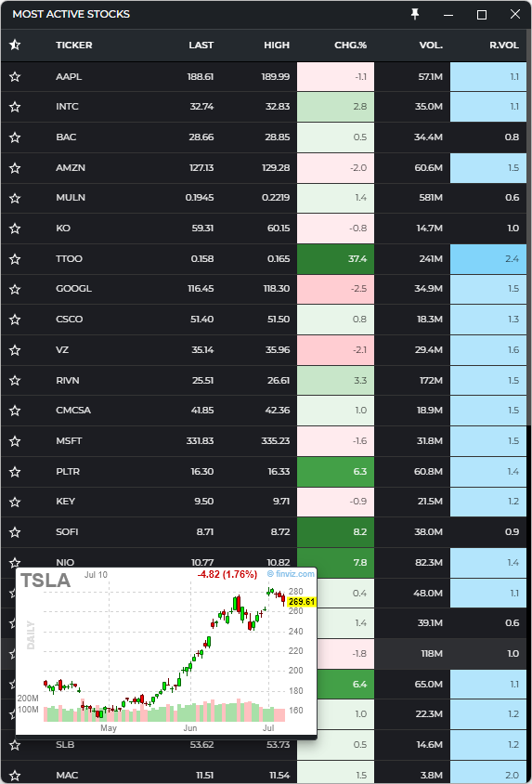
Task: Click the CSCO star icon
Action: point(15,320)
